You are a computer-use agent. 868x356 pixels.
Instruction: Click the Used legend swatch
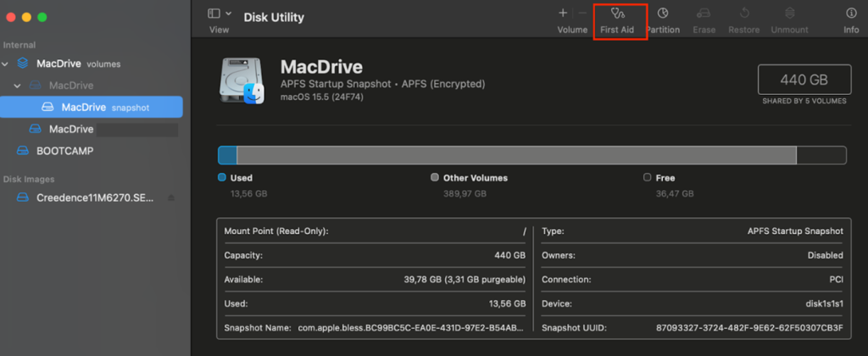pyautogui.click(x=222, y=178)
